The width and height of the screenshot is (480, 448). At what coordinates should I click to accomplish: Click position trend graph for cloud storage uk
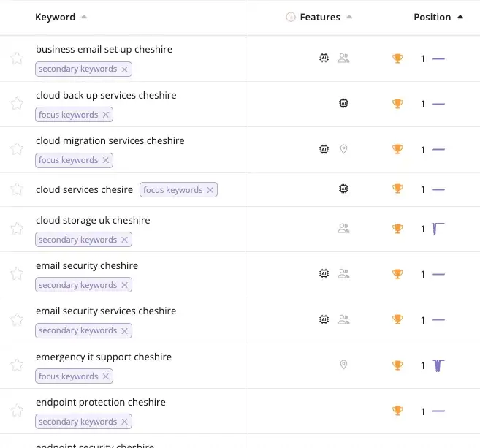(438, 229)
